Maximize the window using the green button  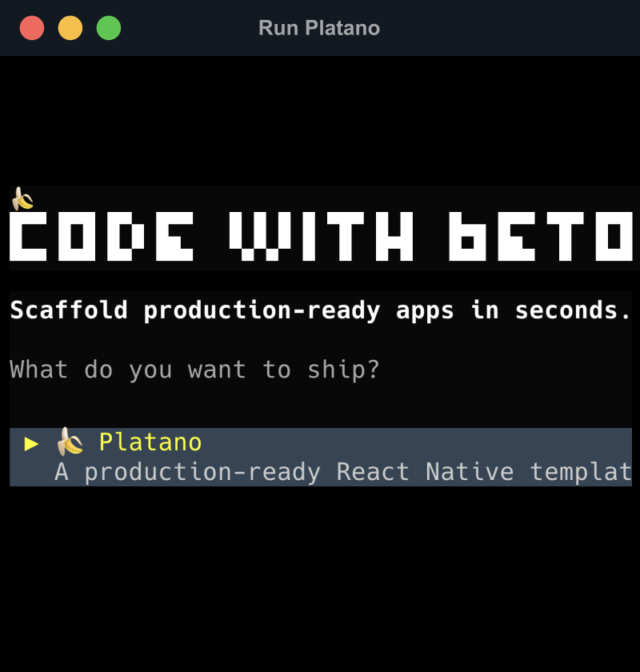click(x=109, y=28)
